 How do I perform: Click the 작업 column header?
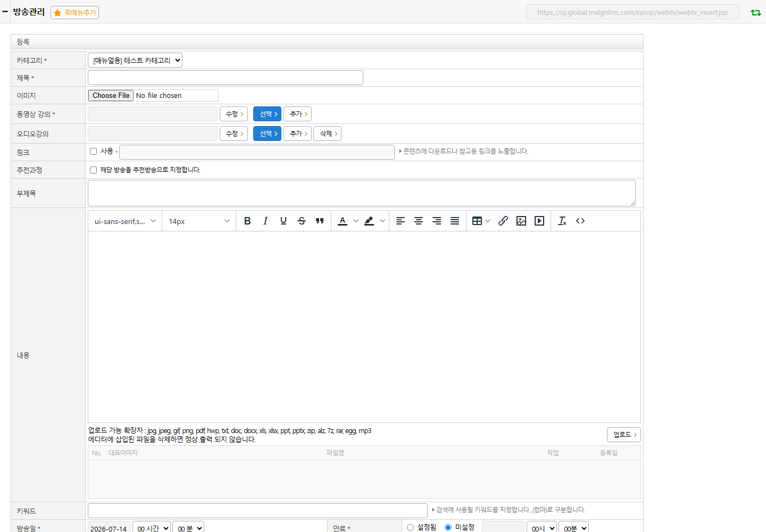(553, 453)
